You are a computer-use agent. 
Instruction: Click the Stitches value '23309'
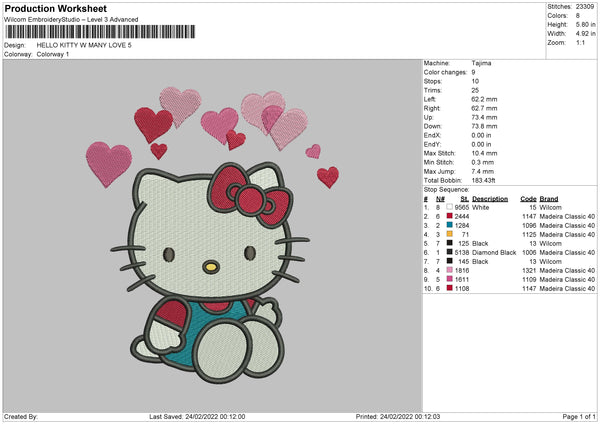tap(585, 7)
